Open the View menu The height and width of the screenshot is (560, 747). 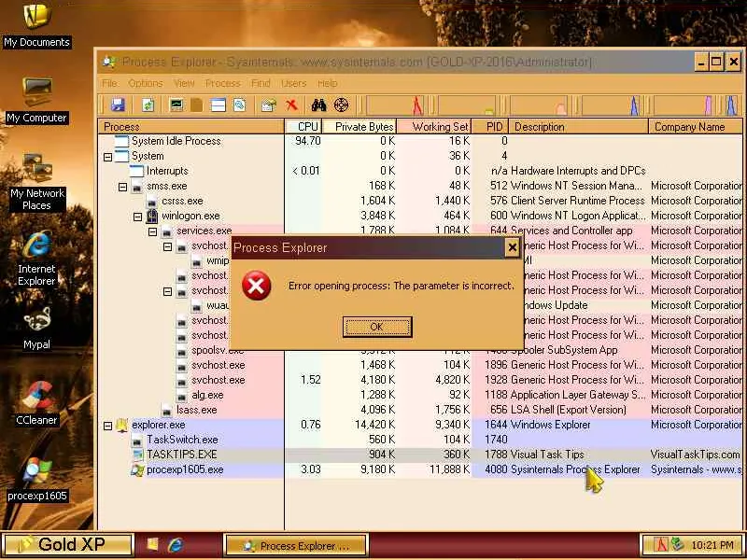[x=183, y=83]
